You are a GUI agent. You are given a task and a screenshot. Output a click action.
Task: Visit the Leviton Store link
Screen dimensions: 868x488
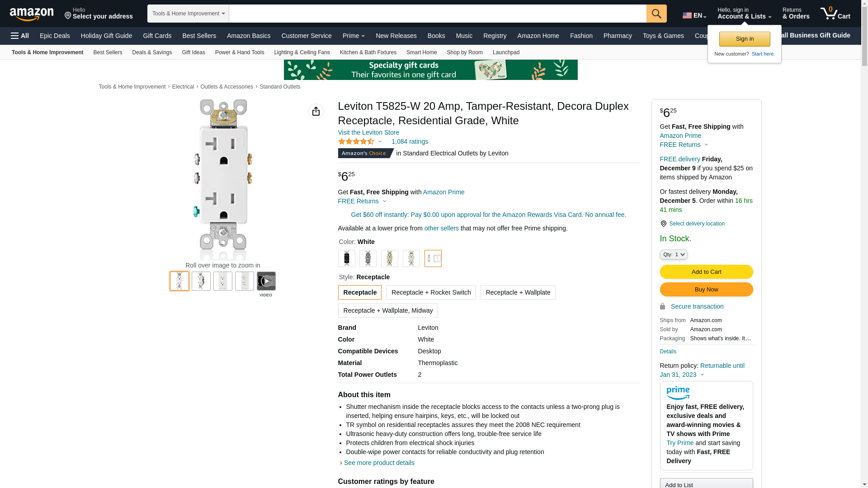[x=368, y=132]
